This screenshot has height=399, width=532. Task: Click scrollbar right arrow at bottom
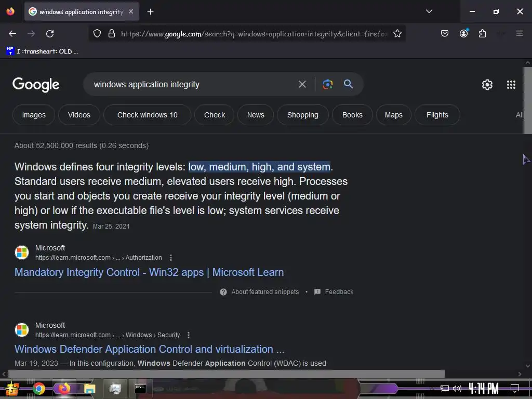520,374
